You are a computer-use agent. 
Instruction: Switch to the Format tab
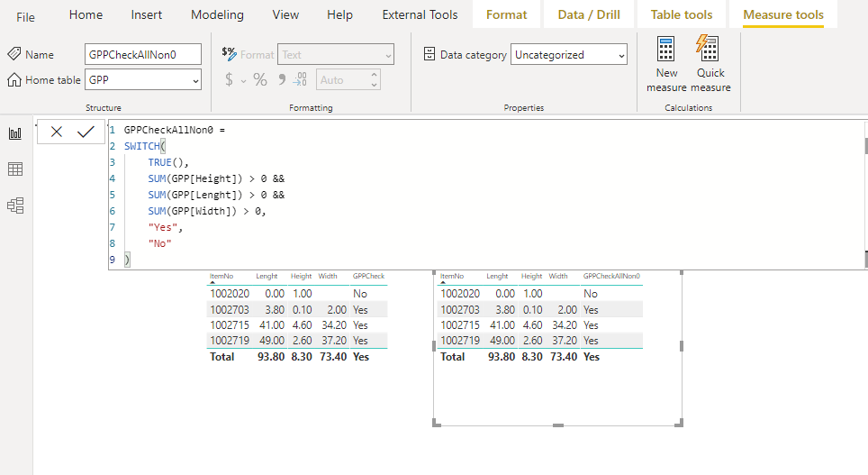(506, 15)
